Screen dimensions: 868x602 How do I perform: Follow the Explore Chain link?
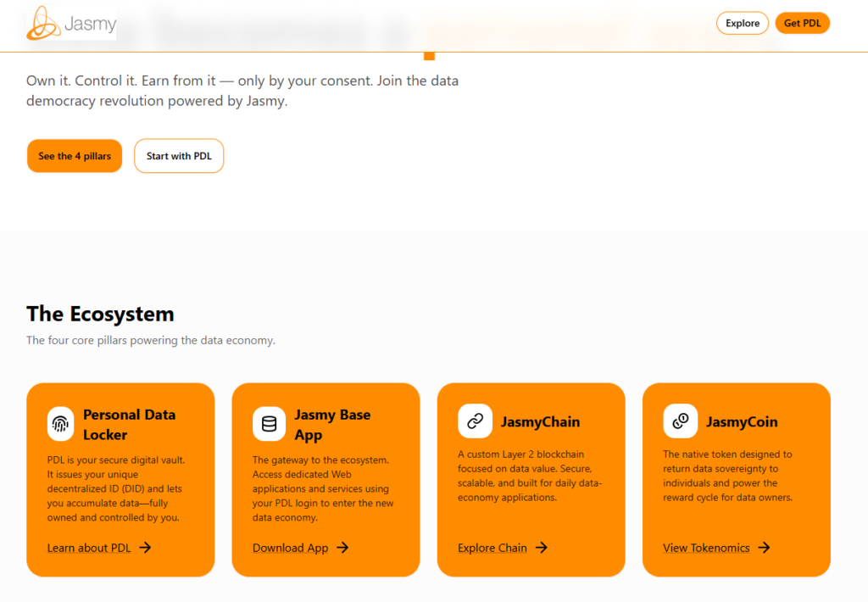click(x=492, y=548)
